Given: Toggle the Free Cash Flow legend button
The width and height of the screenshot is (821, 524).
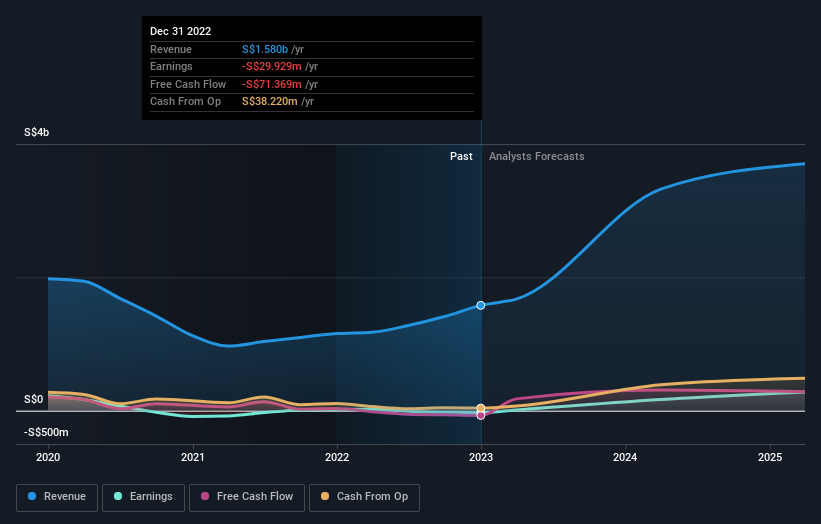Looking at the screenshot, I should click(x=247, y=497).
